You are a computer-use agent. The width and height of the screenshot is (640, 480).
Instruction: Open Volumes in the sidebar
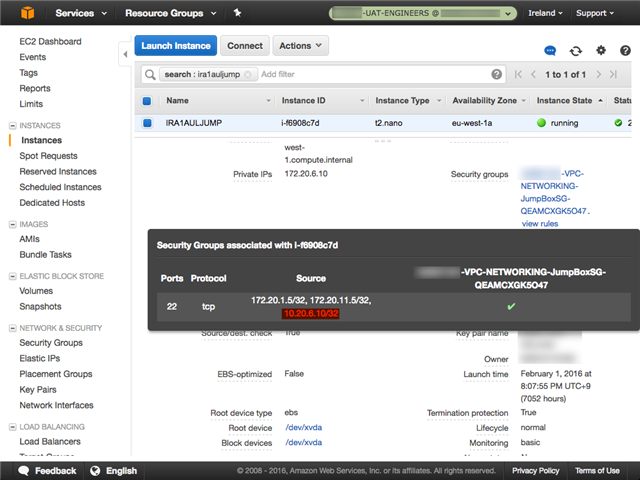(x=36, y=291)
